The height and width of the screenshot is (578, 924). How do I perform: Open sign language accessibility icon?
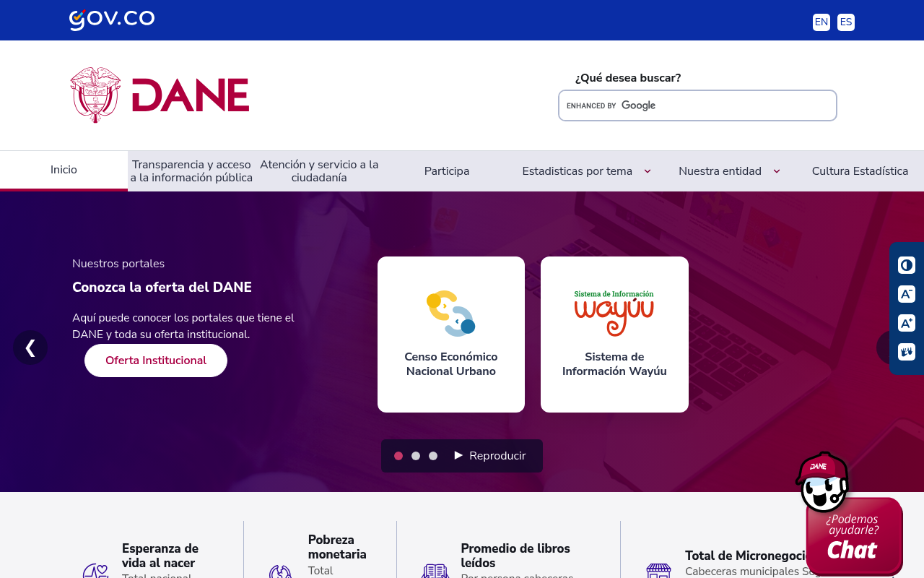click(907, 352)
